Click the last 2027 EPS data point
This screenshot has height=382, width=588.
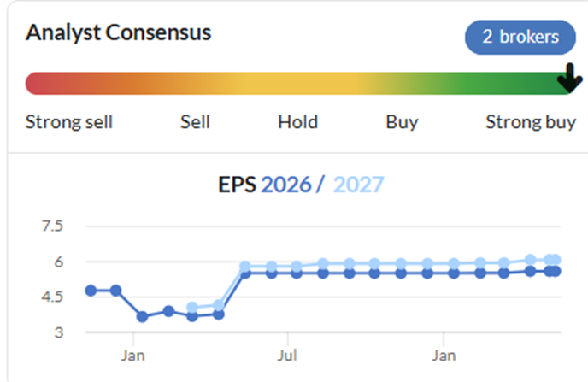coord(556,260)
